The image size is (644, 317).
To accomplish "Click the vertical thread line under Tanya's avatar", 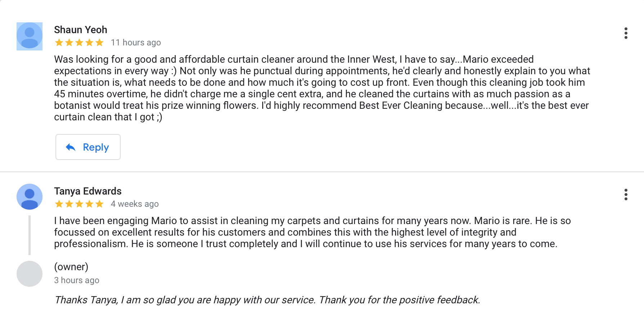I will pos(30,235).
